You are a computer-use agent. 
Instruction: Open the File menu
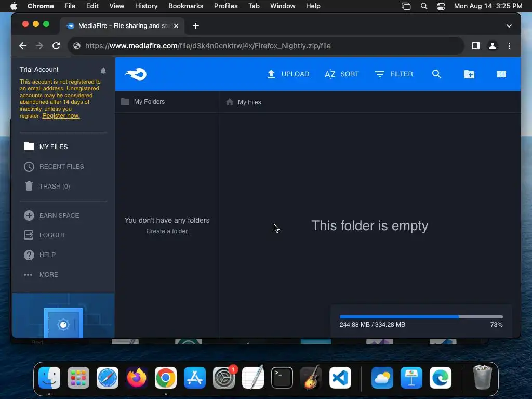point(70,6)
